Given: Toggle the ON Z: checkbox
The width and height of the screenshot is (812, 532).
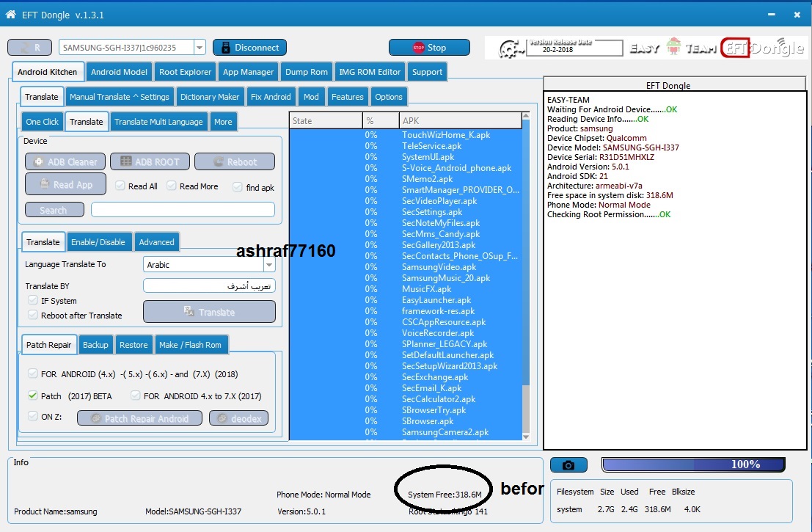Looking at the screenshot, I should (32, 416).
